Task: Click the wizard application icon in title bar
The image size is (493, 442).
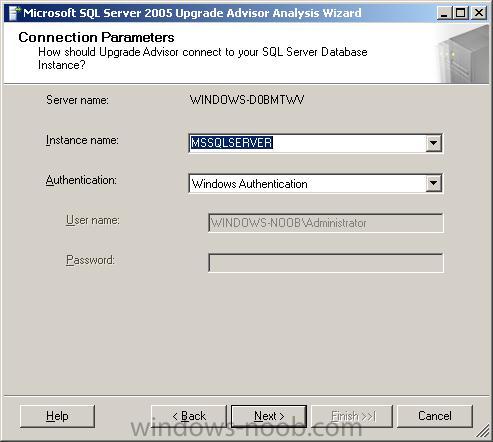Action: pos(14,13)
